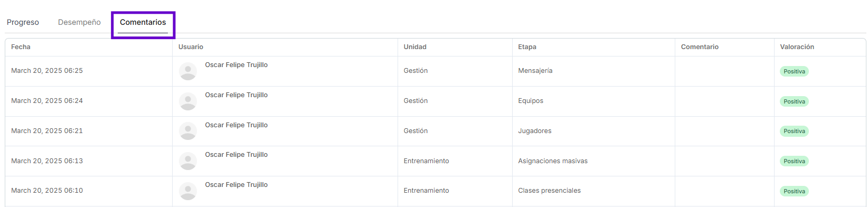Open the Progreso tab
Viewport: 868px width, 207px height.
[23, 22]
